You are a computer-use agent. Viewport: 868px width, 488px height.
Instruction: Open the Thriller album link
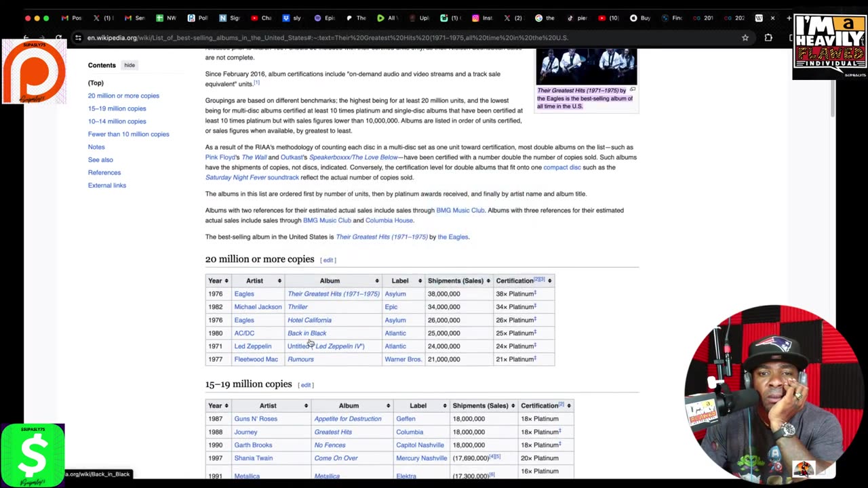[298, 307]
